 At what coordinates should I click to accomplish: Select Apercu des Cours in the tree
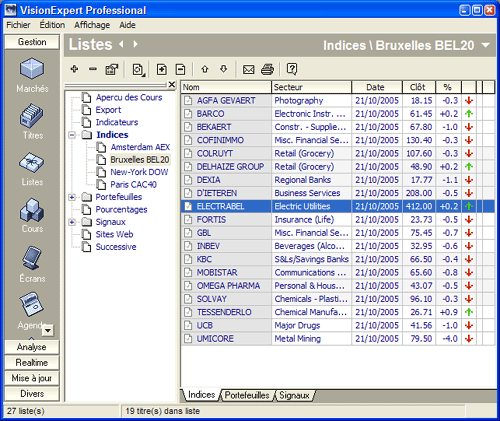[x=129, y=97]
